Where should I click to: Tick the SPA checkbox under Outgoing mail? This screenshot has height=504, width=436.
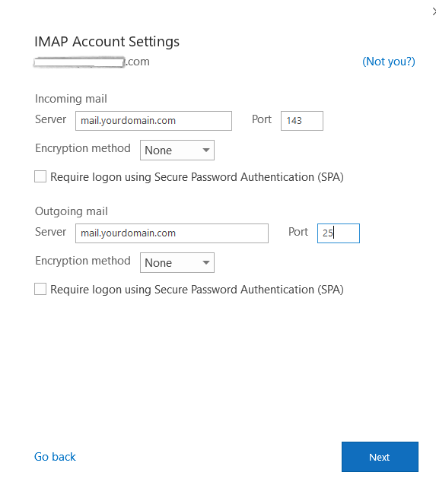pyautogui.click(x=40, y=289)
